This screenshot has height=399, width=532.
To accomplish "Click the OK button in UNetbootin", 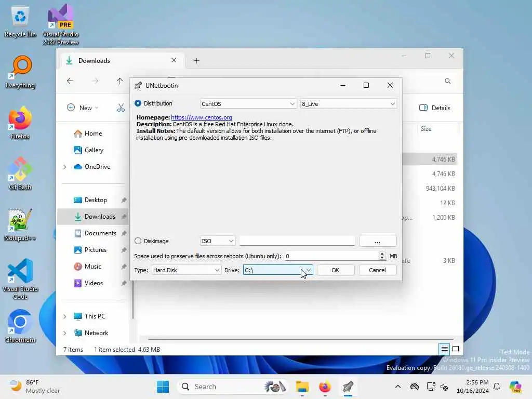I will pos(335,270).
